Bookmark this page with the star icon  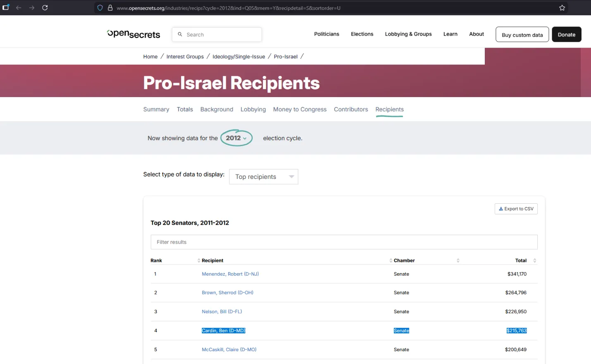coord(562,8)
